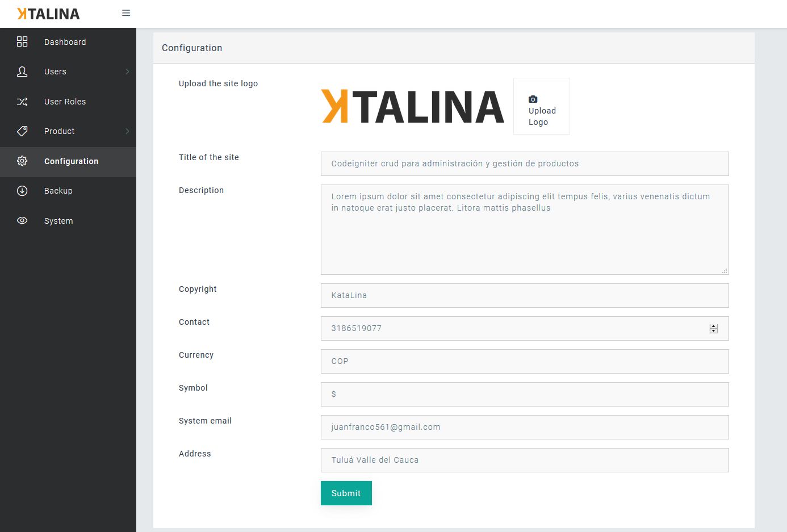This screenshot has height=532, width=787.
Task: Click the large KATALINA logo preview
Action: click(413, 106)
